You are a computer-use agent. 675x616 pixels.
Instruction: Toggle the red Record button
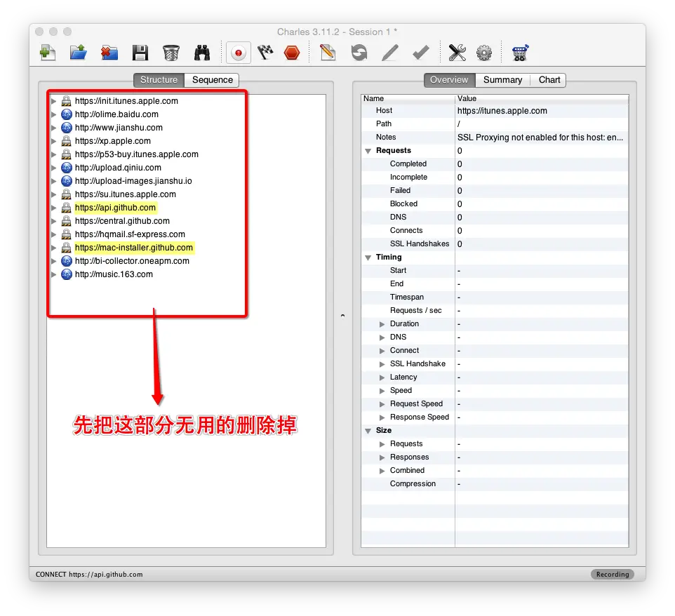click(239, 53)
